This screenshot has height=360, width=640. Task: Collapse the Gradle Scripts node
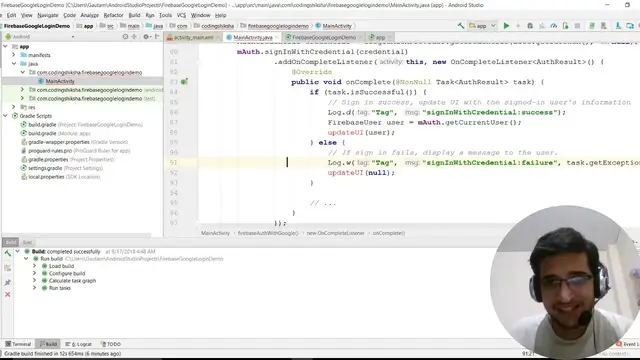click(x=5, y=116)
